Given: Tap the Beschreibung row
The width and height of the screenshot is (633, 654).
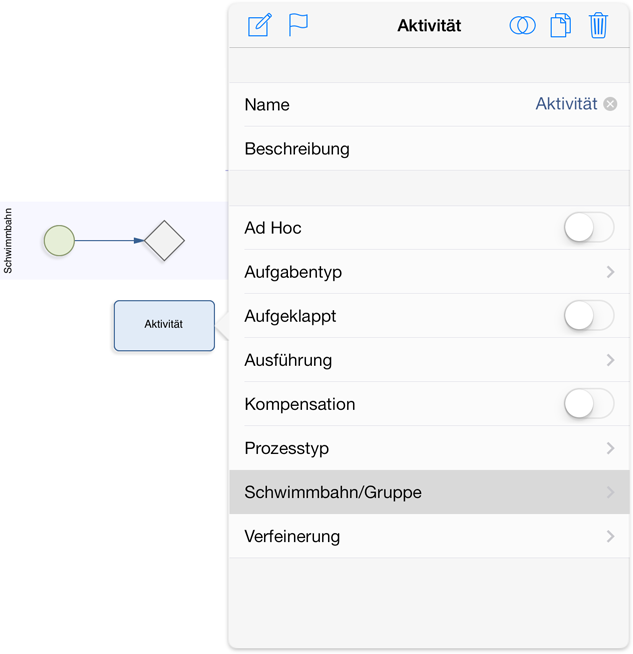Looking at the screenshot, I should (x=429, y=148).
